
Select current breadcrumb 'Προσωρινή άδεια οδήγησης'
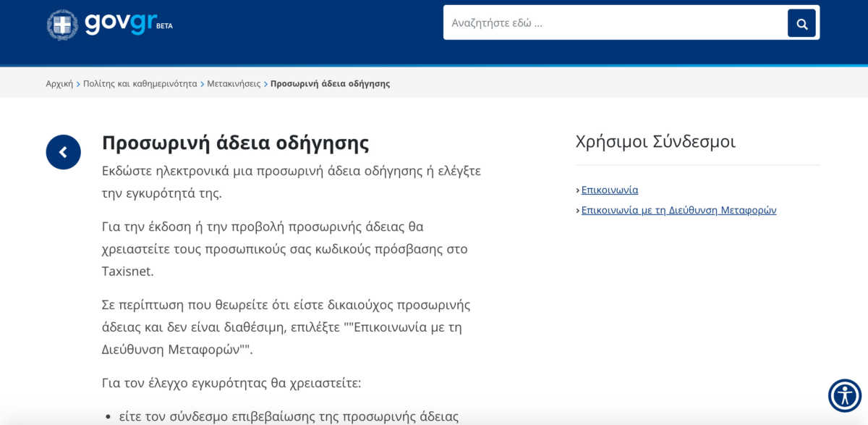click(330, 83)
